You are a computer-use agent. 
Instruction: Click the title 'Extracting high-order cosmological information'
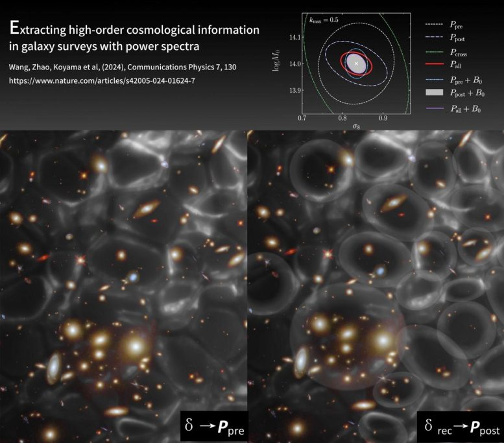(134, 30)
